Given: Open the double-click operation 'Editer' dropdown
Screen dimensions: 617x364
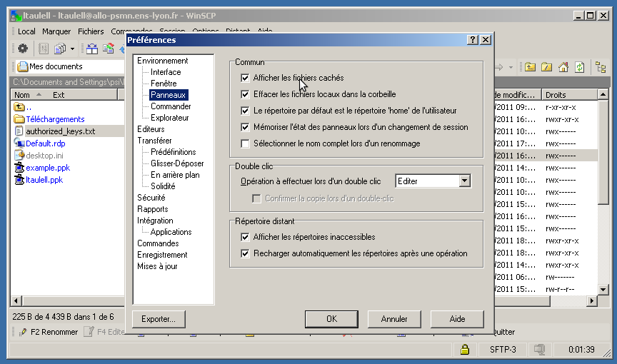Looking at the screenshot, I should (x=465, y=181).
